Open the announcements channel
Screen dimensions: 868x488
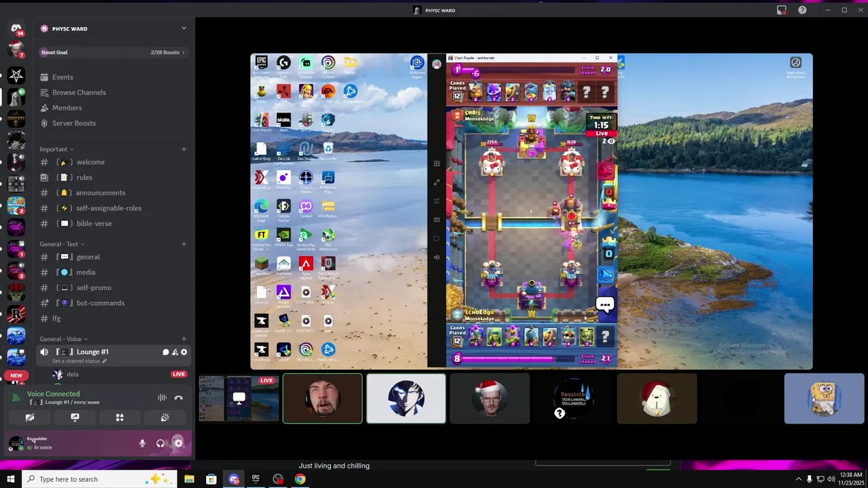coord(113,193)
